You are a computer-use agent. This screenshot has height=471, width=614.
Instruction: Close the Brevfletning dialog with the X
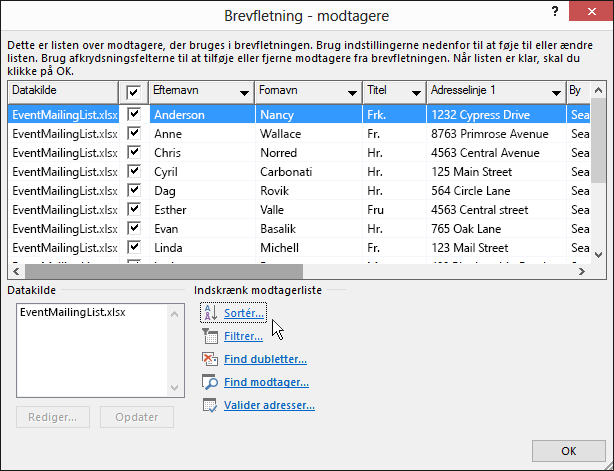tap(591, 12)
